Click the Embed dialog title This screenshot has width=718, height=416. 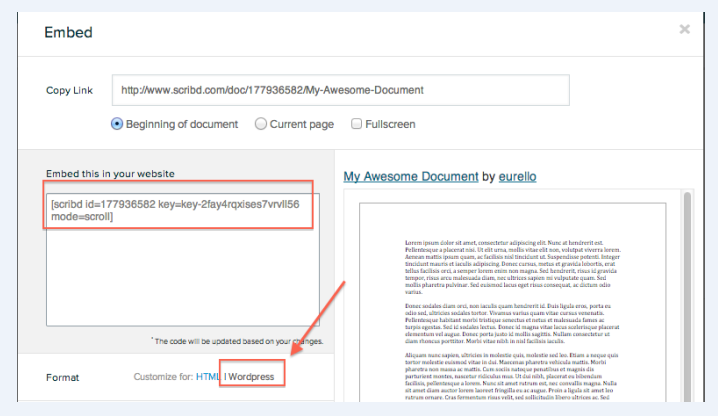68,31
